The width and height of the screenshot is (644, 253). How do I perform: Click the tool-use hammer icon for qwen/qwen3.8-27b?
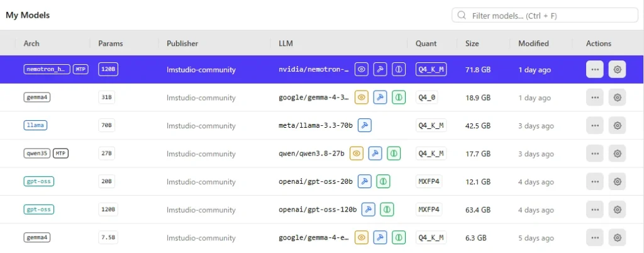click(x=375, y=154)
